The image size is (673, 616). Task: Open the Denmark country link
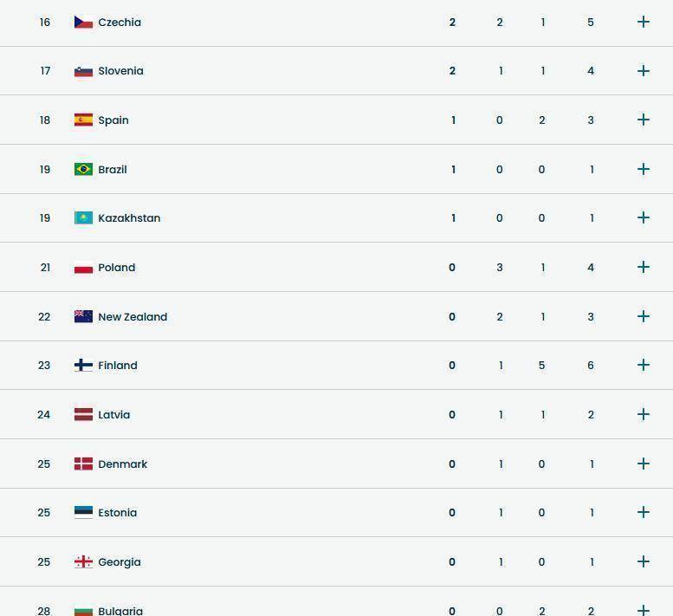(x=123, y=464)
